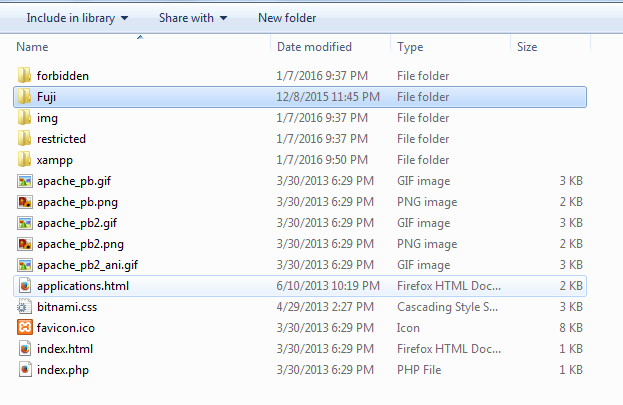Select the restricted folder row
This screenshot has width=623, height=405.
click(x=300, y=139)
